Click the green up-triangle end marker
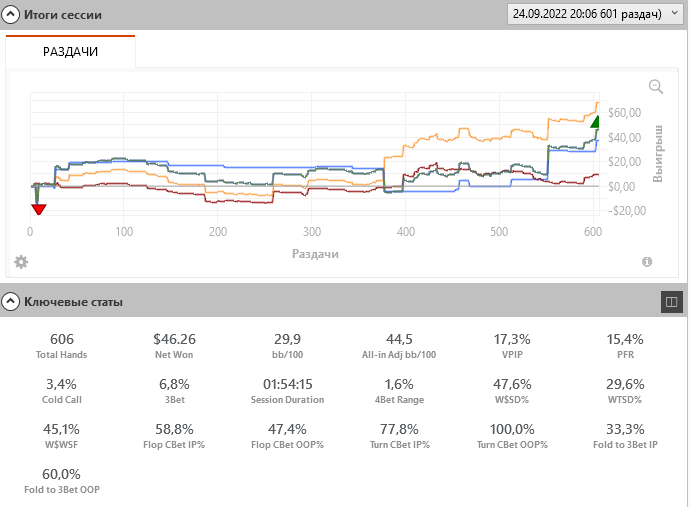Viewport: 690px width, 507px height. [x=595, y=122]
